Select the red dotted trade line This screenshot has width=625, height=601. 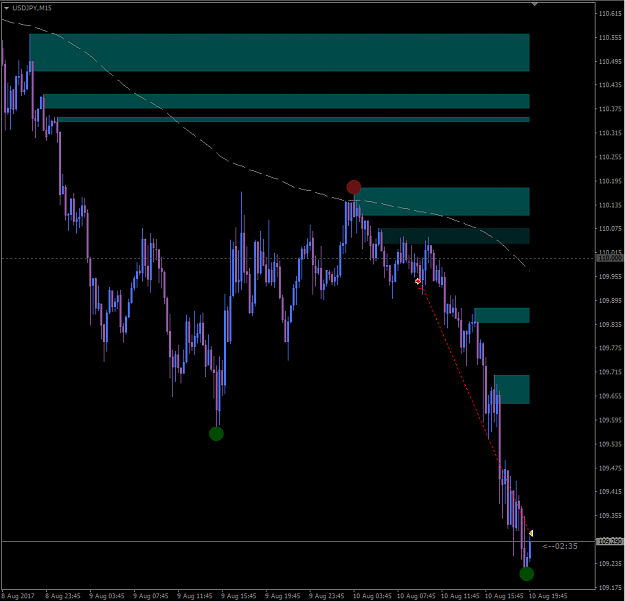[474, 407]
